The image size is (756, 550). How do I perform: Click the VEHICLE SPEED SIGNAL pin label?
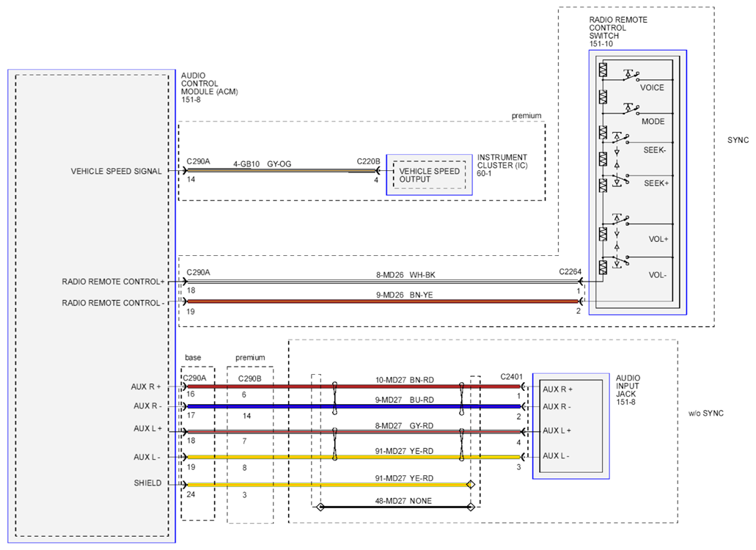click(116, 171)
